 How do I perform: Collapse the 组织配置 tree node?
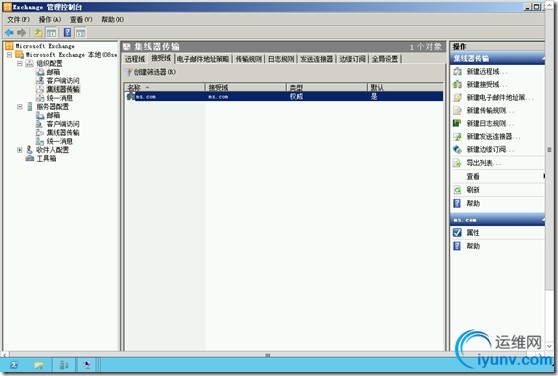[20, 63]
